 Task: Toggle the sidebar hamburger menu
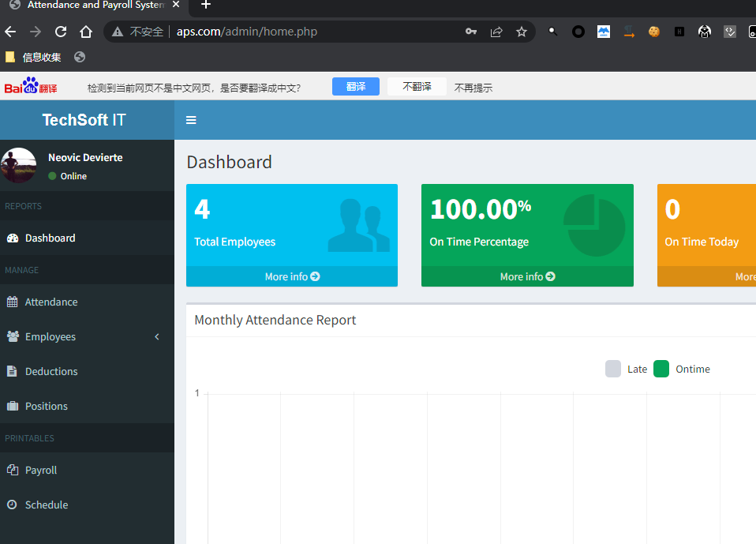[x=191, y=120]
